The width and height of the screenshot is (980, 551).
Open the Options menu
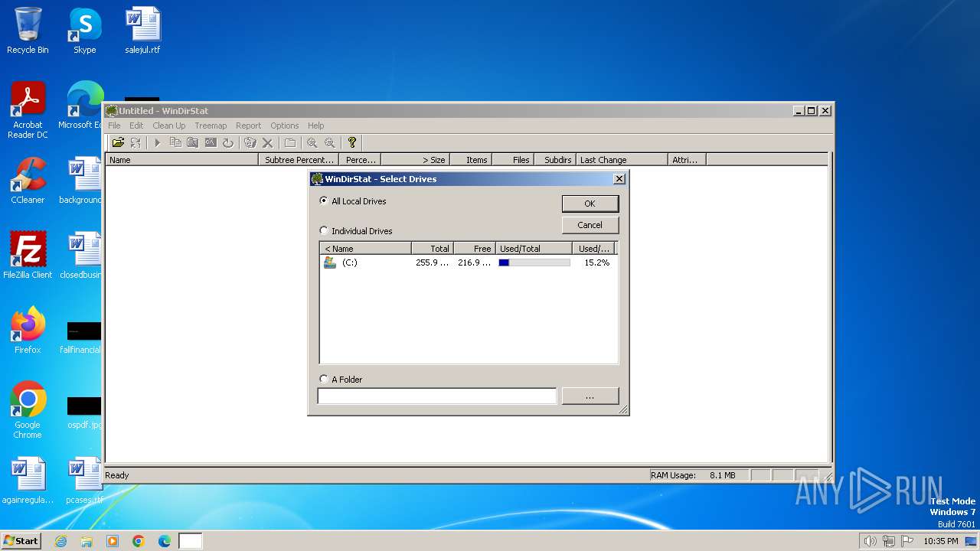pyautogui.click(x=284, y=126)
